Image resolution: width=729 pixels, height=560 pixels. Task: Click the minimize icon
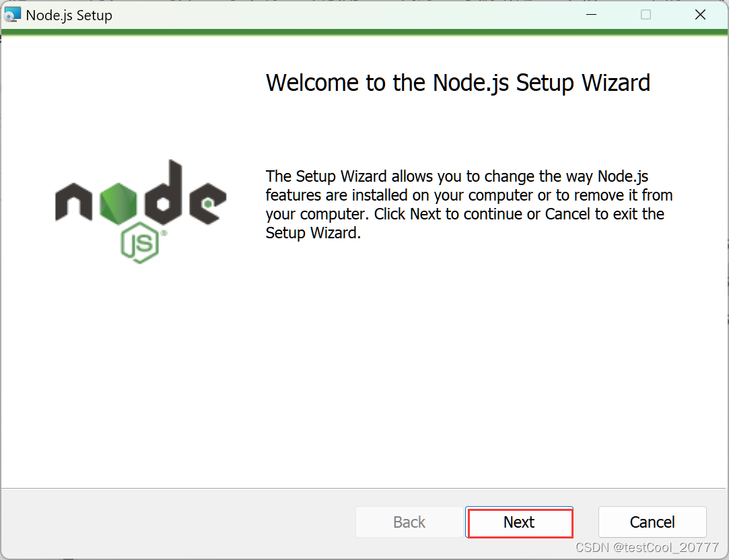pyautogui.click(x=591, y=13)
